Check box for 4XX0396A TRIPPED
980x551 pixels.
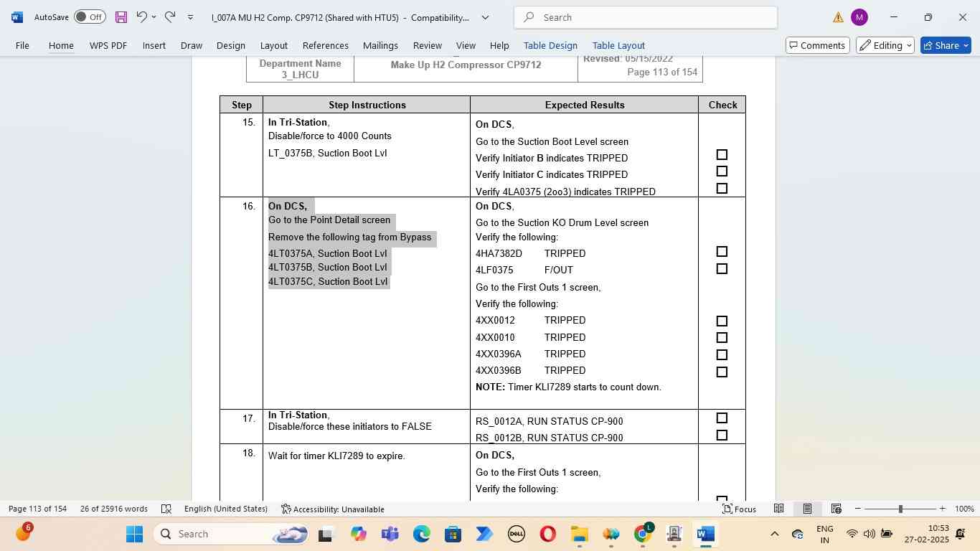coord(722,355)
